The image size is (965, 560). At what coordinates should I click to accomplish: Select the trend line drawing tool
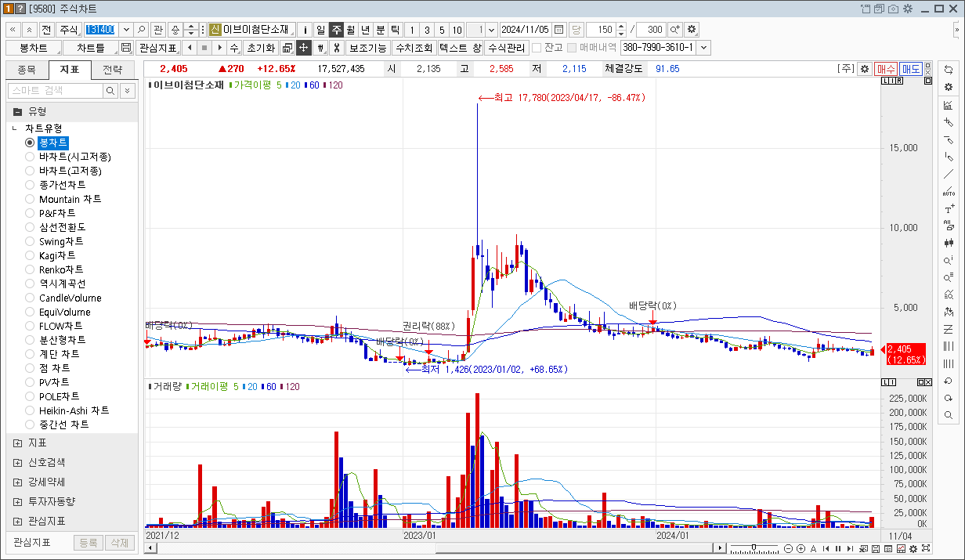949,174
